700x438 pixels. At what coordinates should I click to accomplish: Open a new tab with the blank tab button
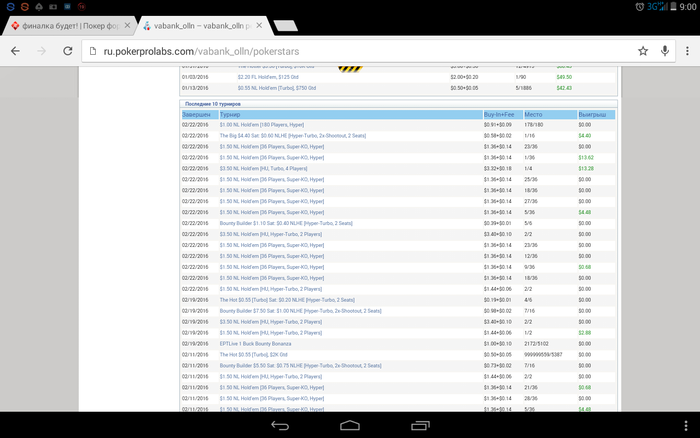coord(286,26)
